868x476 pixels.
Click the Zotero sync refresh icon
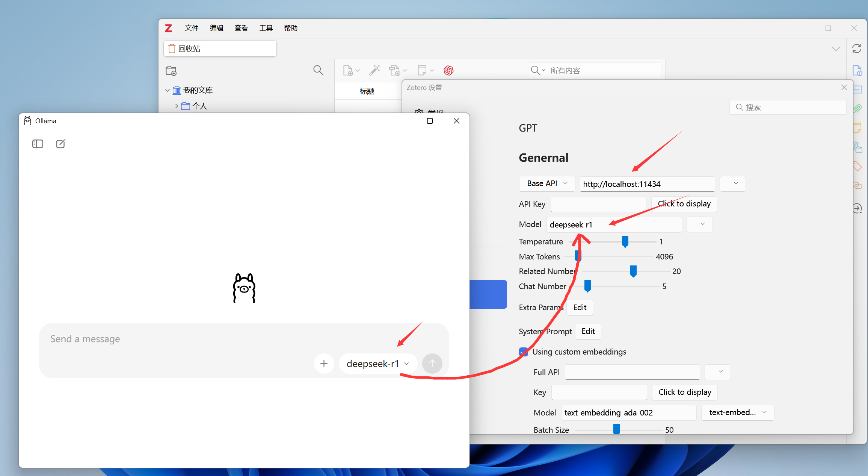click(857, 49)
